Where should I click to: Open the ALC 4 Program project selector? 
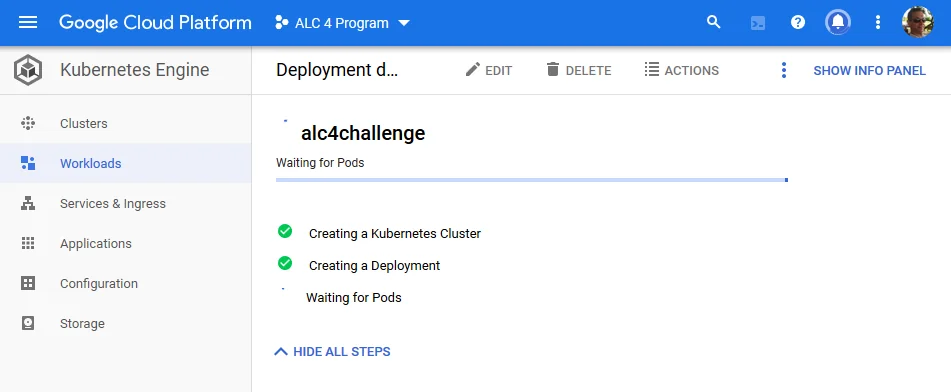(343, 23)
